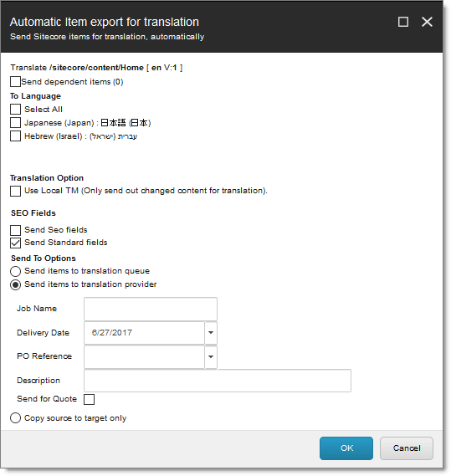This screenshot has width=451, height=476.
Task: Close the export for translation dialog
Action: pyautogui.click(x=427, y=22)
